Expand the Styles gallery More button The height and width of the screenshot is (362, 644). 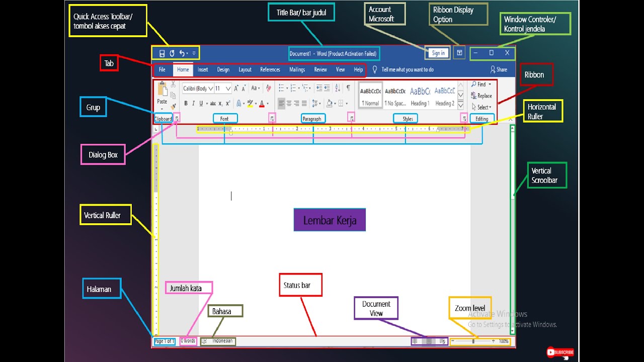460,105
